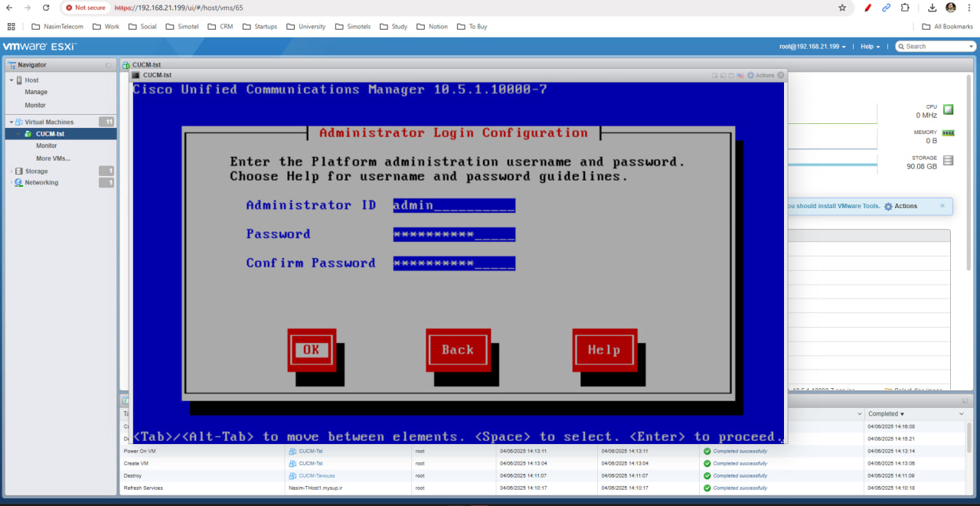Screen dimensions: 980x506
Task: Open the Simotel bookmark folder
Action: 181,26
